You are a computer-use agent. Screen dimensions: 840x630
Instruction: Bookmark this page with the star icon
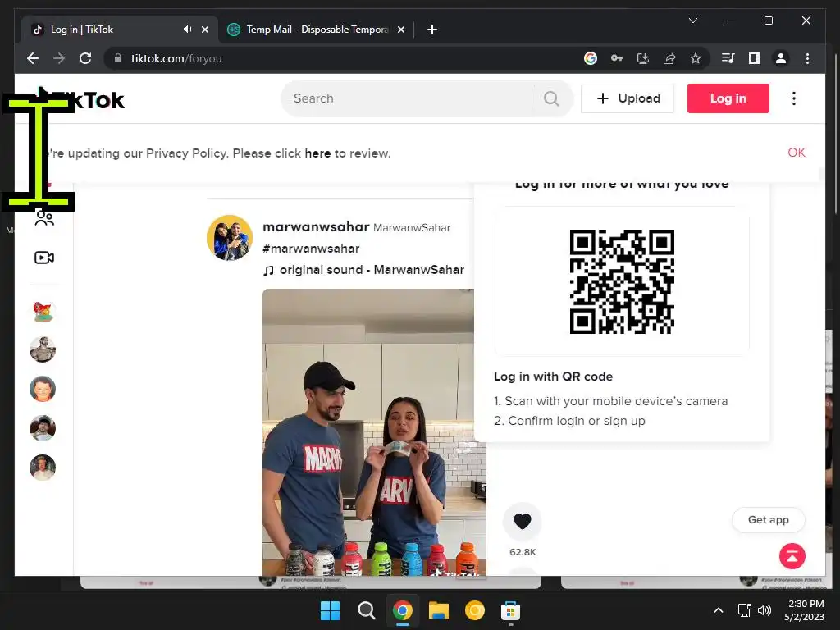pyautogui.click(x=696, y=58)
